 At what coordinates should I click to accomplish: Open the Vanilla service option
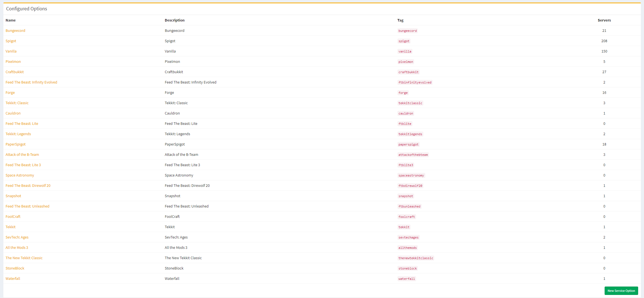point(11,51)
